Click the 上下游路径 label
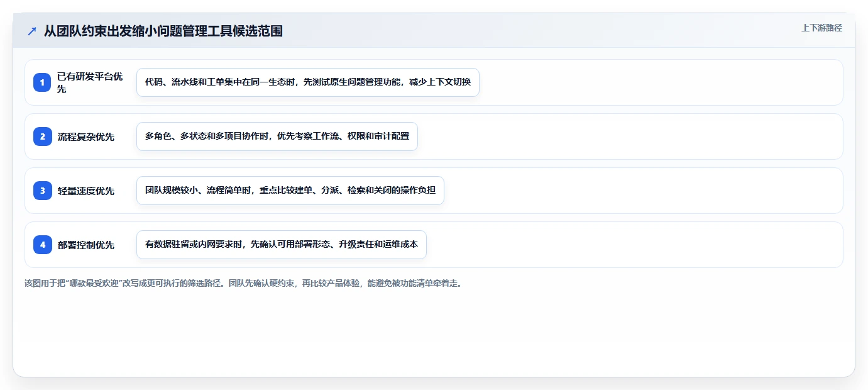The image size is (868, 390). [x=821, y=28]
